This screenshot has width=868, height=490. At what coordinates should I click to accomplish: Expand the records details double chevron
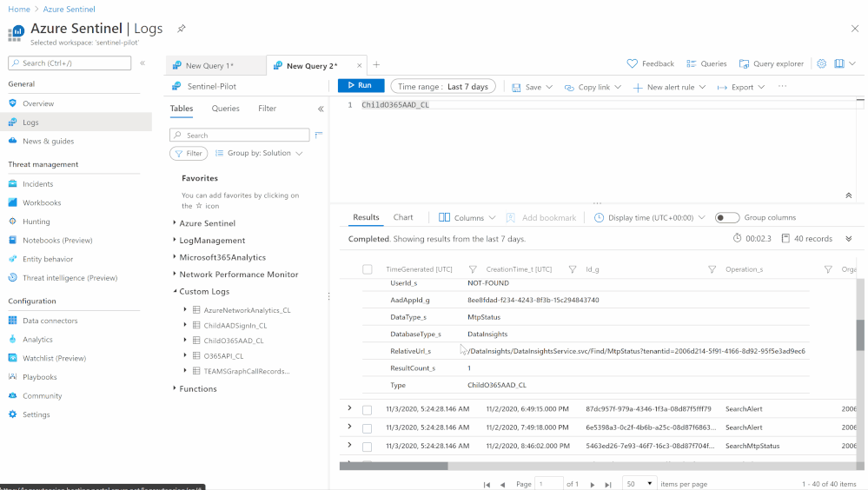click(849, 239)
